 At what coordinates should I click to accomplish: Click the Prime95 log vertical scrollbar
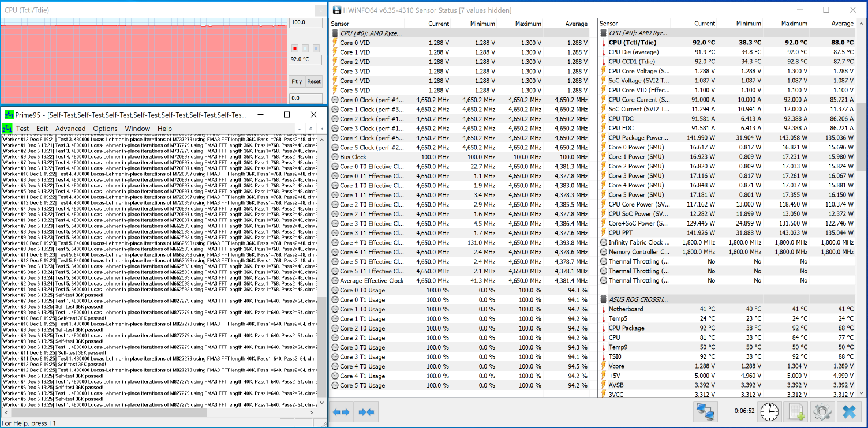tap(322, 271)
